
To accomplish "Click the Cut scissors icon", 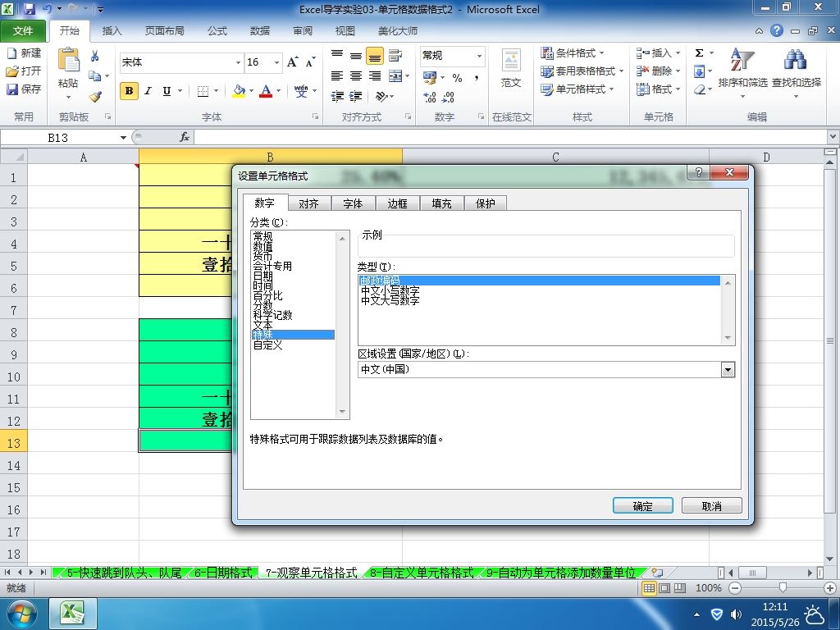I will pos(95,56).
